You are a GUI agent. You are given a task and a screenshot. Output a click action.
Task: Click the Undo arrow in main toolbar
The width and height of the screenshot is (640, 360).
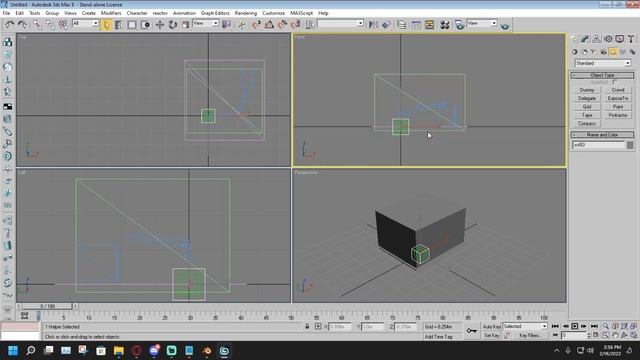point(9,25)
